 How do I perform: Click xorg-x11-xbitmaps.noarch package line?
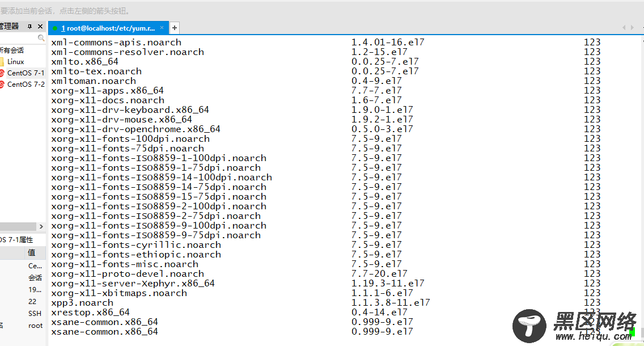pyautogui.click(x=119, y=293)
